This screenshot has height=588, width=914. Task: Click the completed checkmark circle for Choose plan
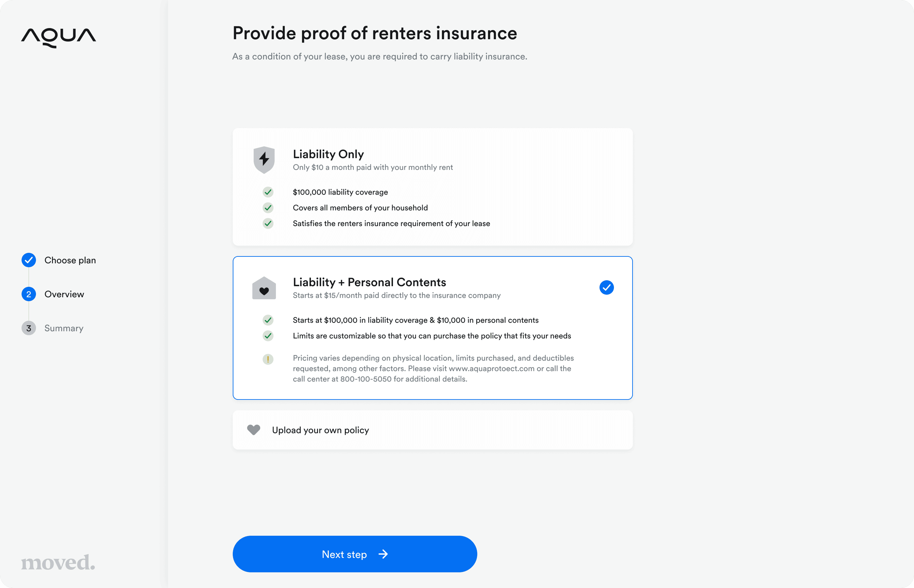pyautogui.click(x=29, y=260)
